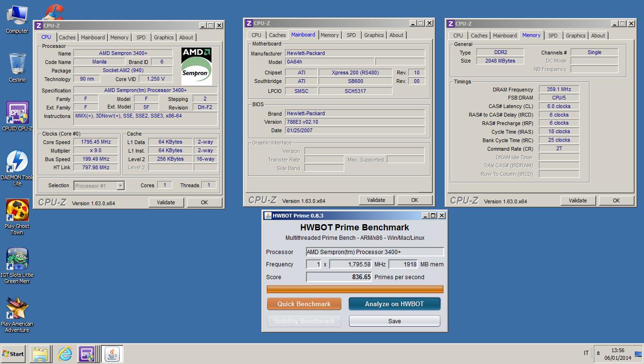
Task: Click the 1918 MB mem field
Action: pyautogui.click(x=403, y=264)
